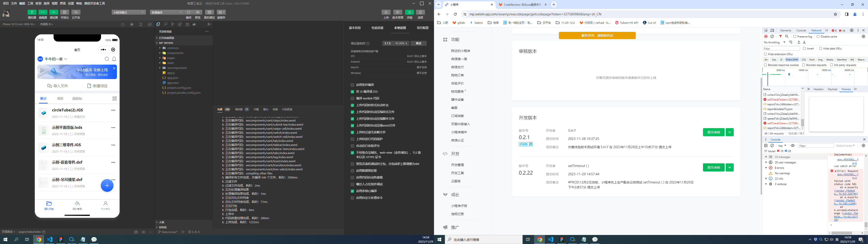The height and width of the screenshot is (244, 868).
Task: Click the 推送 push button
Action: point(418,43)
